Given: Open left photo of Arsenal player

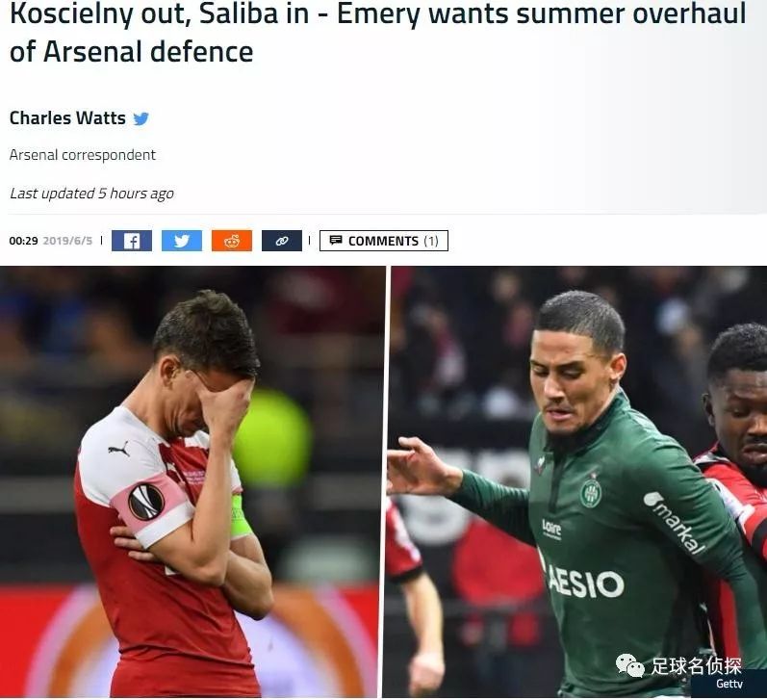Looking at the screenshot, I should 189,481.
